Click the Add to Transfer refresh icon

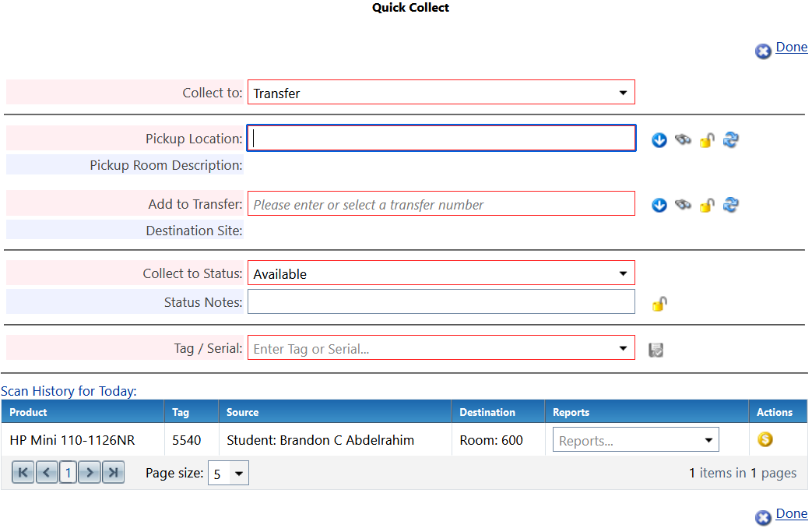[x=731, y=205]
